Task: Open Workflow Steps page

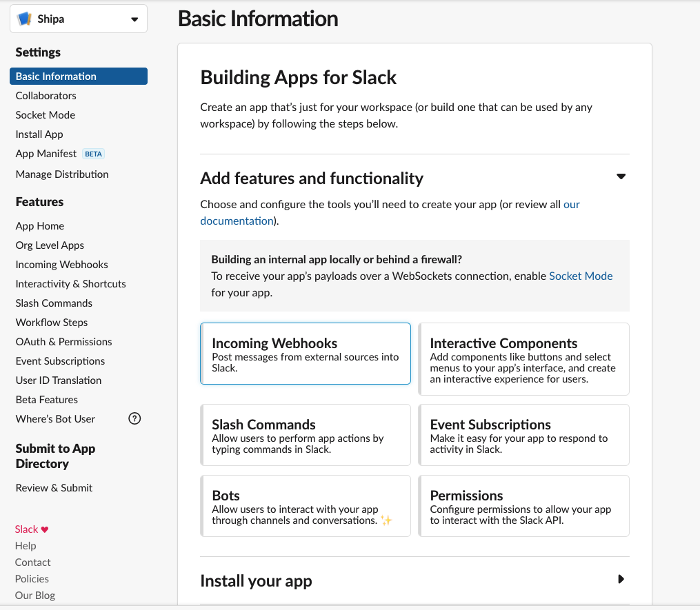Action: tap(52, 322)
